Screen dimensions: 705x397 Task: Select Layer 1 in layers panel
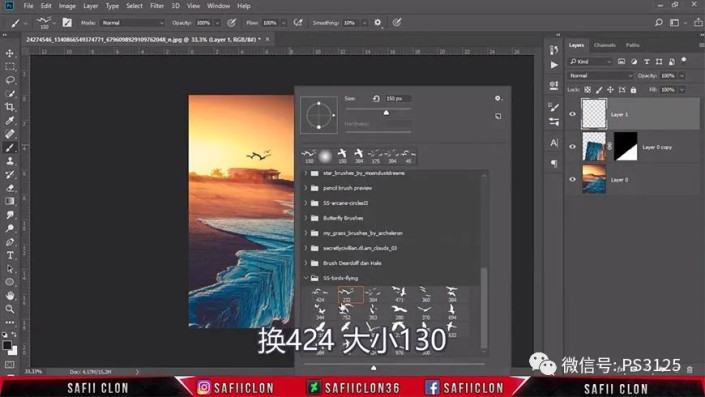633,114
